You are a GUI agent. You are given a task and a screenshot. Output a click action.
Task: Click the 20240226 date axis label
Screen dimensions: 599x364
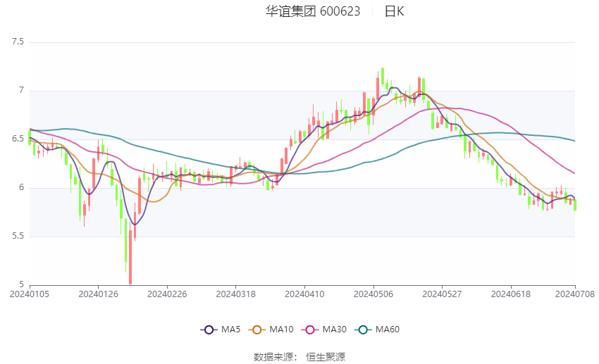point(167,294)
